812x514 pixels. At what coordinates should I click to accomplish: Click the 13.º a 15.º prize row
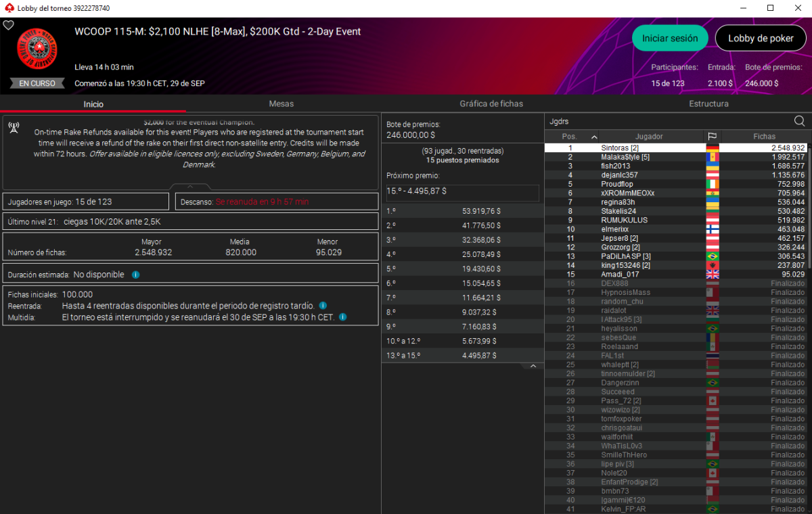463,355
